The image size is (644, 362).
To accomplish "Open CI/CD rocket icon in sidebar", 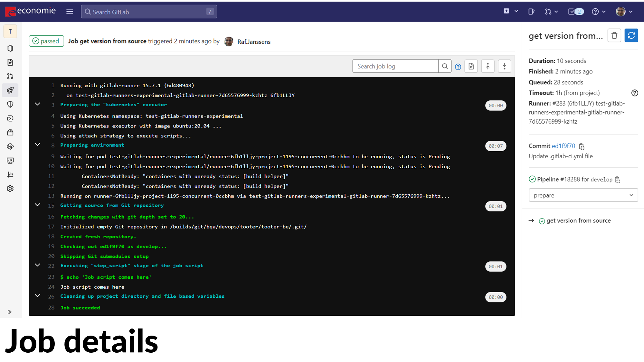I will [x=10, y=90].
